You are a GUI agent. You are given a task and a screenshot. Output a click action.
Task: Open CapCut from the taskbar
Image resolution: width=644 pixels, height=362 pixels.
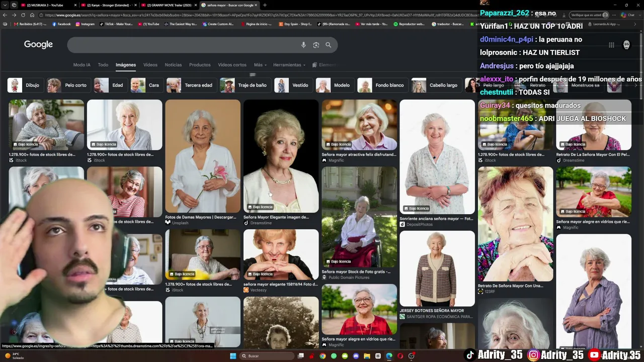tap(378, 356)
